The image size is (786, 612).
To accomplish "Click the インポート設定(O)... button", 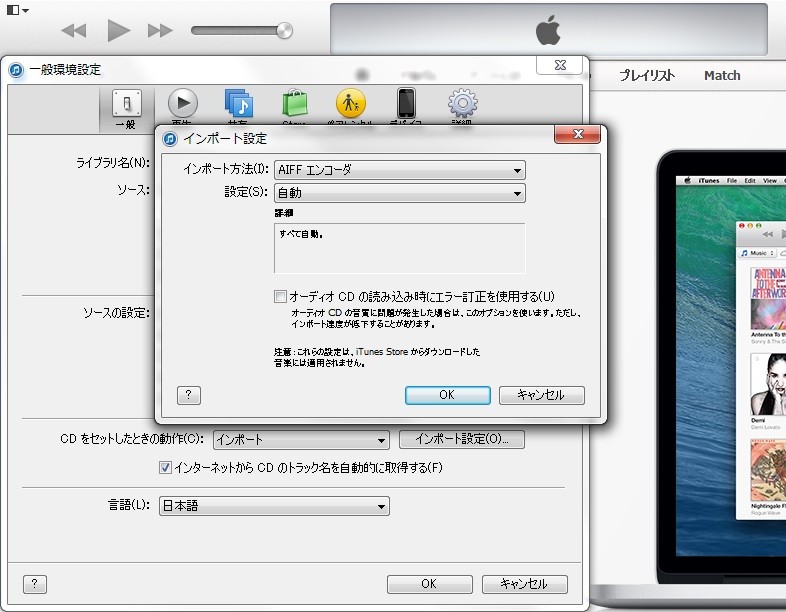I will click(462, 439).
